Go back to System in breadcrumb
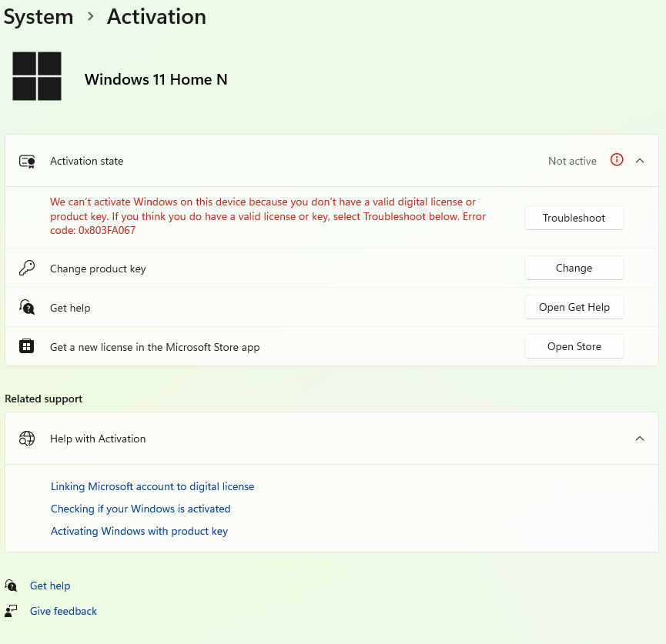 (38, 17)
